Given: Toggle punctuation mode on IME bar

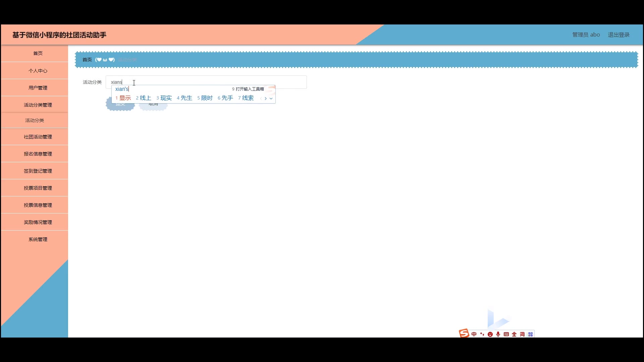Looking at the screenshot, I should pyautogui.click(x=482, y=334).
